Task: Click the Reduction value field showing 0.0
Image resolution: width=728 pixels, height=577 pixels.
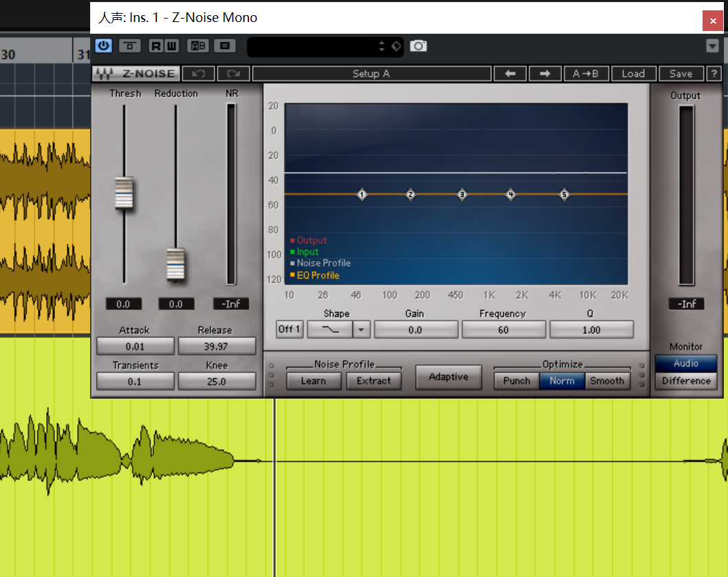Action: pos(175,304)
